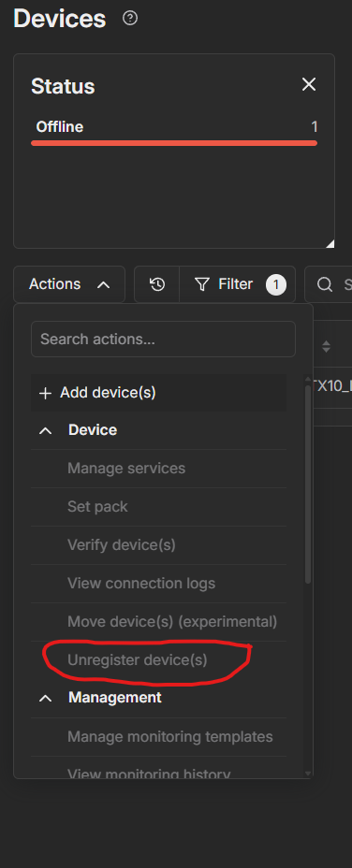
Task: Click the column sort arrows icon
Action: click(326, 347)
